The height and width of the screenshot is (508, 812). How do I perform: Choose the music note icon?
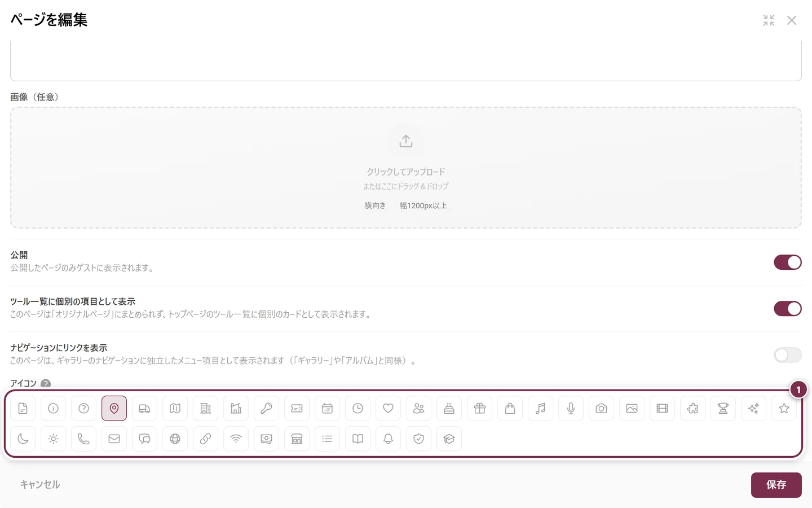click(x=540, y=408)
